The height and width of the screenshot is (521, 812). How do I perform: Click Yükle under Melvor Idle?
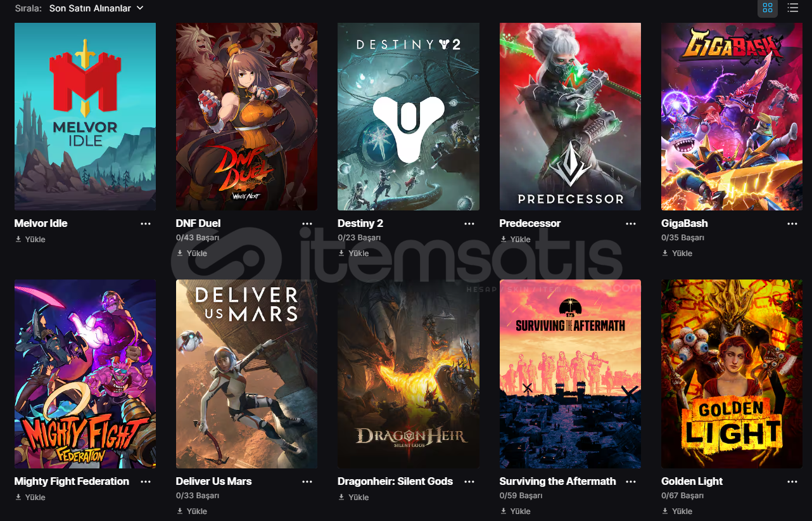coord(30,240)
